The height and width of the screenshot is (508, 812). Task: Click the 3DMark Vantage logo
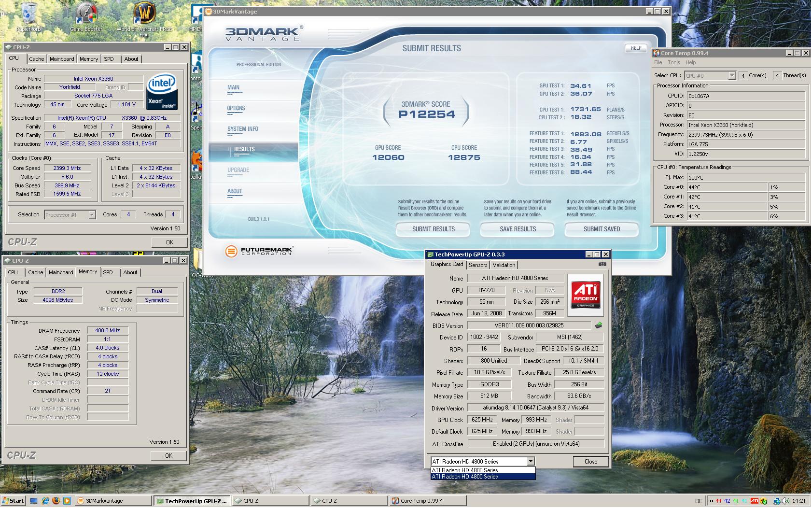(264, 33)
